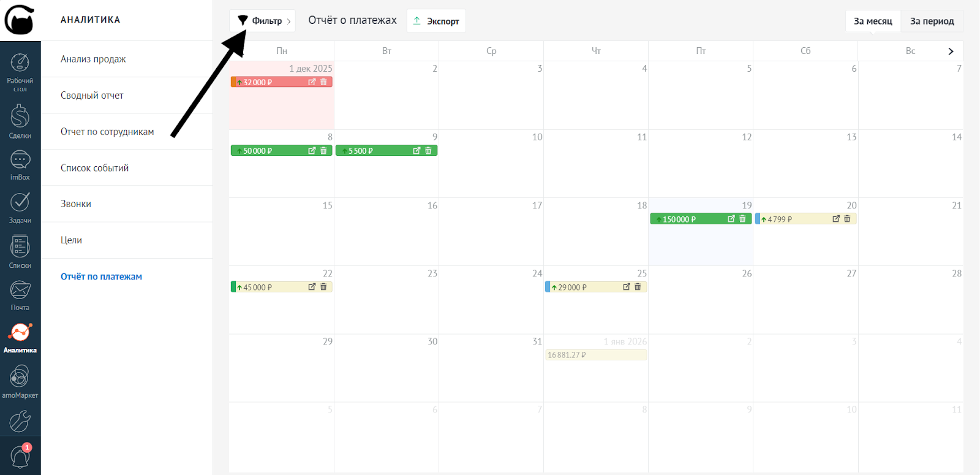Screen dimensions: 980x475
Task: Expand the Фильтр filter panel
Action: pyautogui.click(x=262, y=21)
